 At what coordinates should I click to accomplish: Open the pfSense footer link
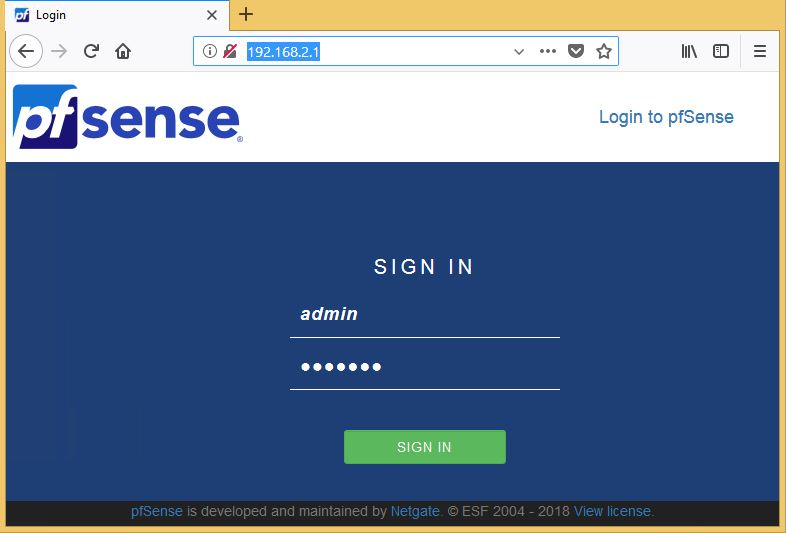pyautogui.click(x=157, y=511)
